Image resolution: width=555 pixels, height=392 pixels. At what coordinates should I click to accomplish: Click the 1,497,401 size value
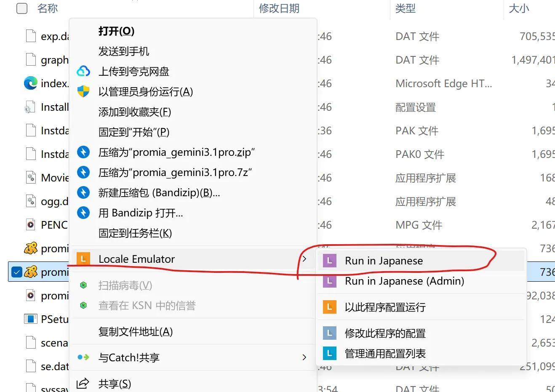tap(533, 60)
